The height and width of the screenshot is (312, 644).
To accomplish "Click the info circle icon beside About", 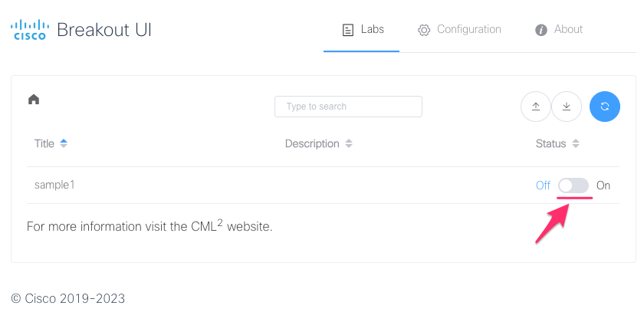I will tap(541, 30).
